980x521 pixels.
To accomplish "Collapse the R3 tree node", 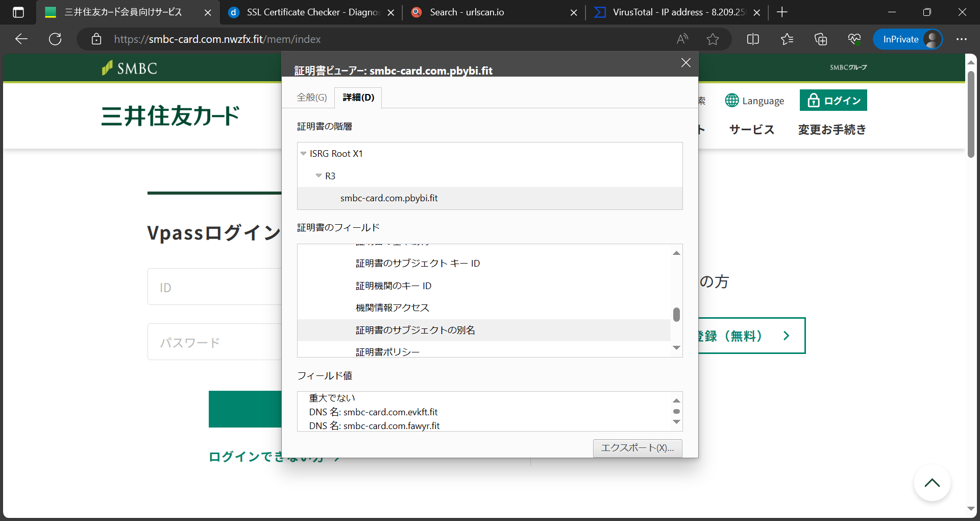I will pyautogui.click(x=318, y=176).
